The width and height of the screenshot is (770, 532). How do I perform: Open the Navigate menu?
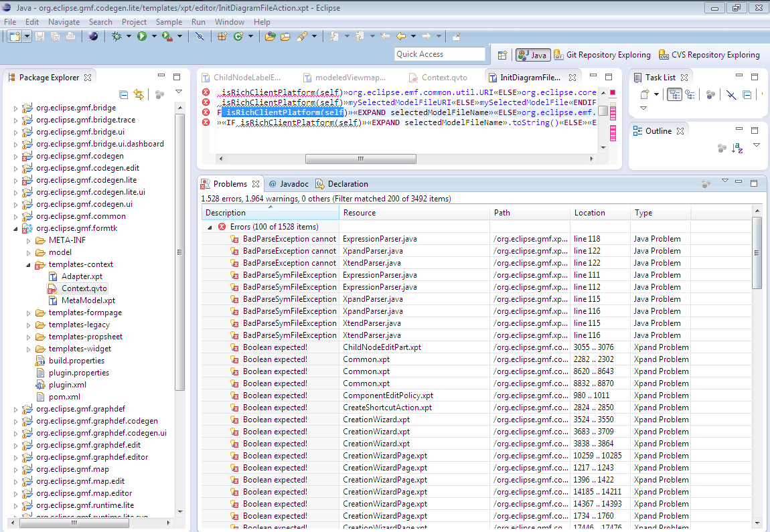(64, 22)
